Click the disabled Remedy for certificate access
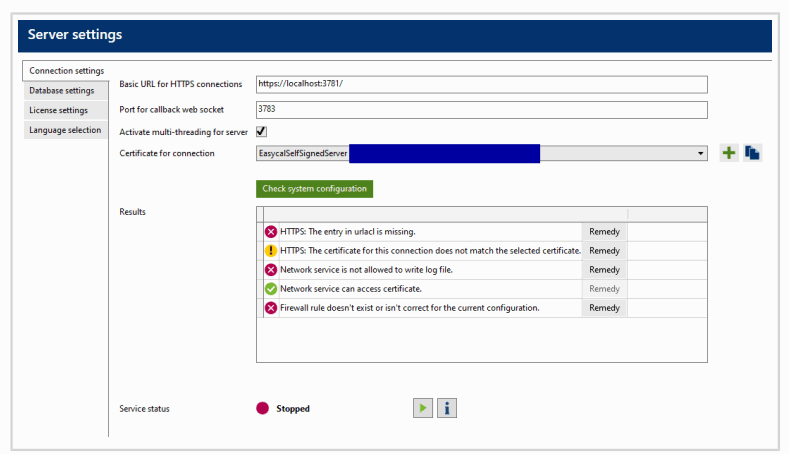The height and width of the screenshot is (454, 789). click(604, 289)
